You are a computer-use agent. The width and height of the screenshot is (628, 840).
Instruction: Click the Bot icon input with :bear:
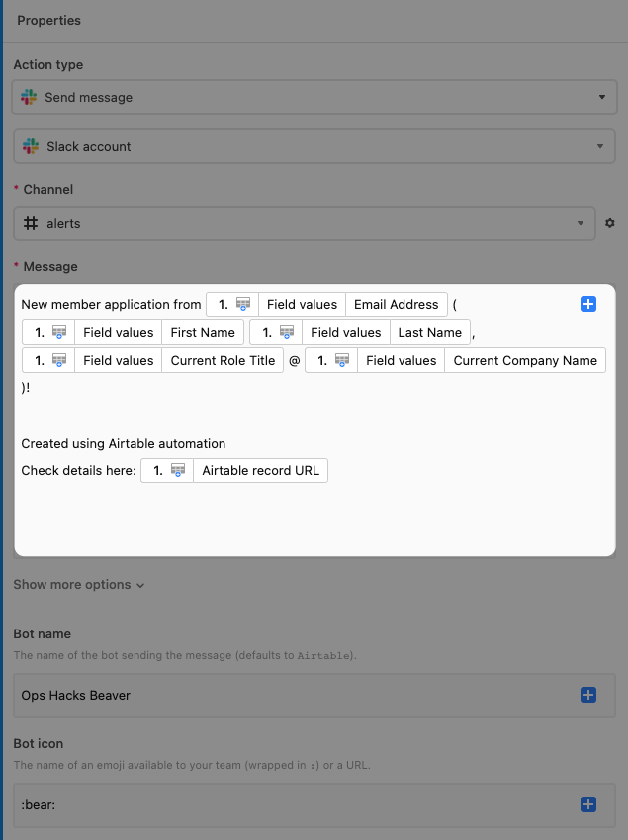click(314, 804)
